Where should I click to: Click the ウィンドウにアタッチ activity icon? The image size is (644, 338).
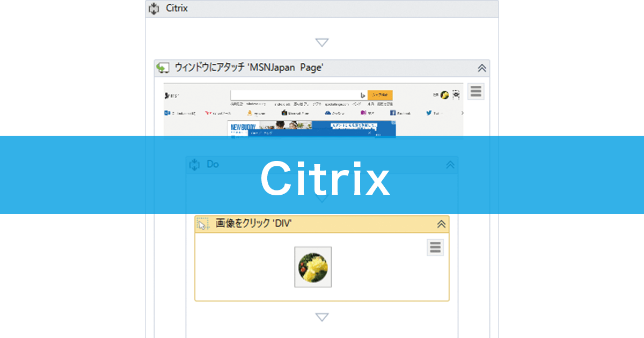[163, 68]
